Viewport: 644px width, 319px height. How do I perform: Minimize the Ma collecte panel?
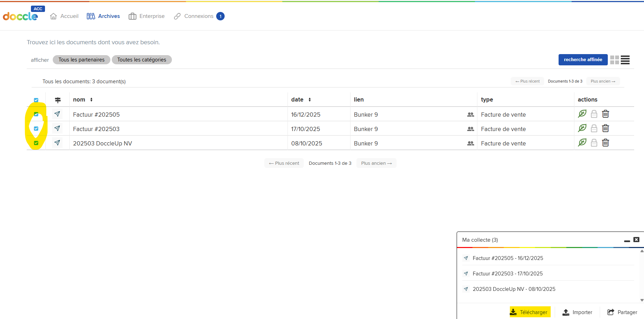coord(627,240)
